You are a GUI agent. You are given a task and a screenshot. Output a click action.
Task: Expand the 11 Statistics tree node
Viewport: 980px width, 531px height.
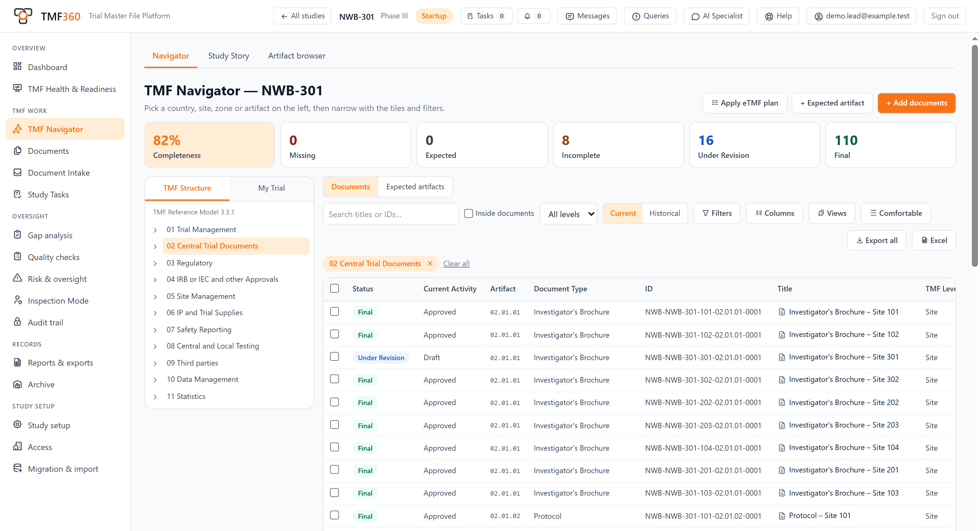pyautogui.click(x=155, y=397)
